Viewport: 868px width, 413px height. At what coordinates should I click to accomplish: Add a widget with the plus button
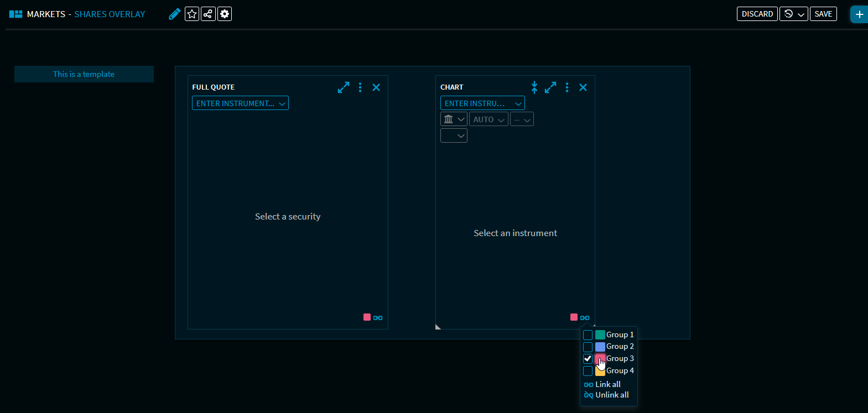859,14
